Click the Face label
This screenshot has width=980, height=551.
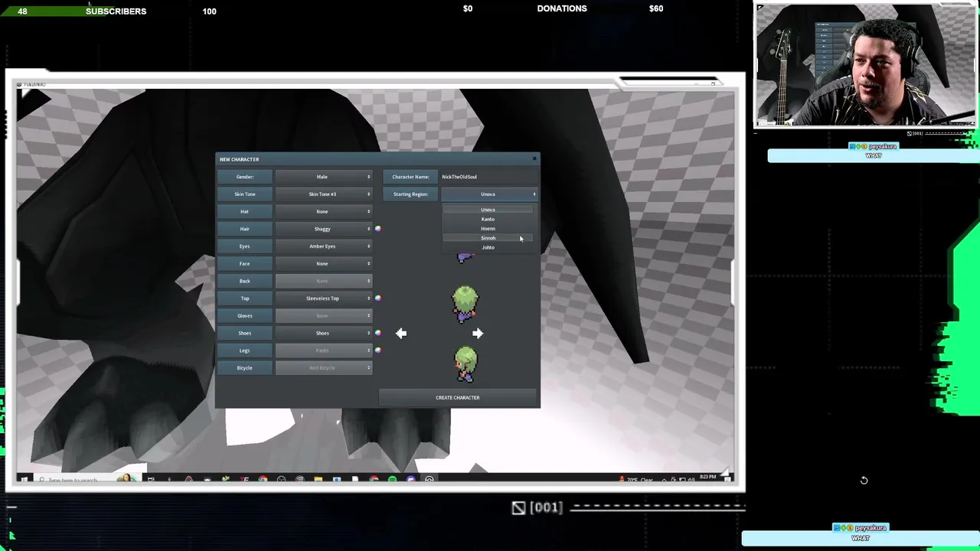pos(245,263)
